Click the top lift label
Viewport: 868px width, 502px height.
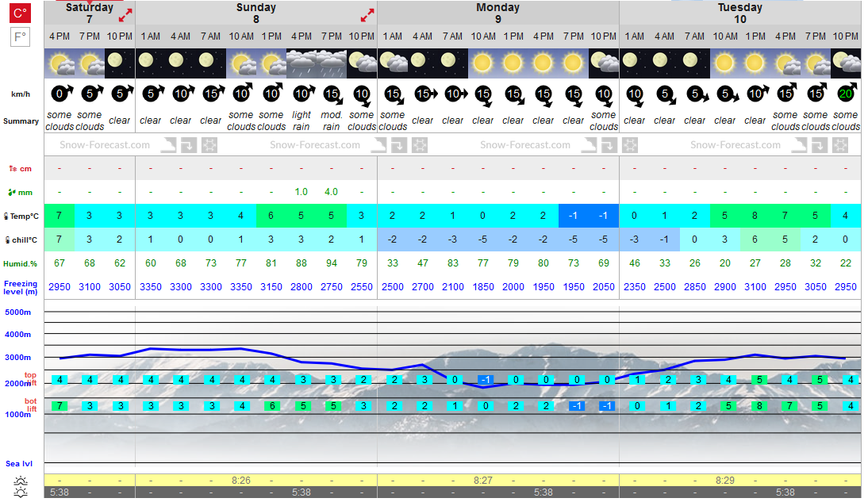point(30,379)
